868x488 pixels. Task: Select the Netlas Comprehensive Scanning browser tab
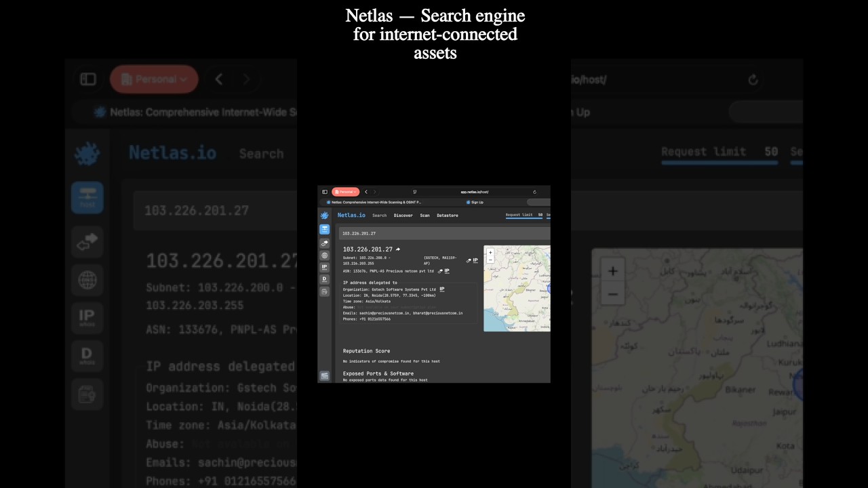(374, 202)
